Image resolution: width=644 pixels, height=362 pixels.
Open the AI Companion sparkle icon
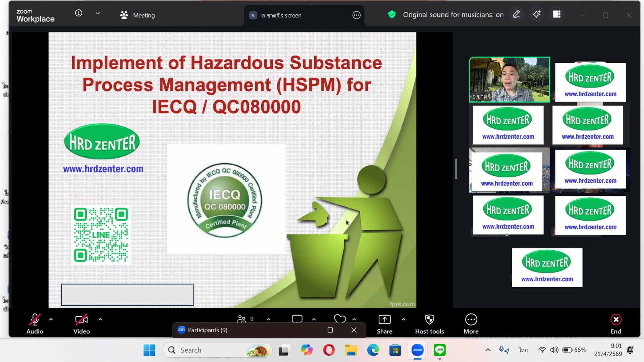pos(536,14)
